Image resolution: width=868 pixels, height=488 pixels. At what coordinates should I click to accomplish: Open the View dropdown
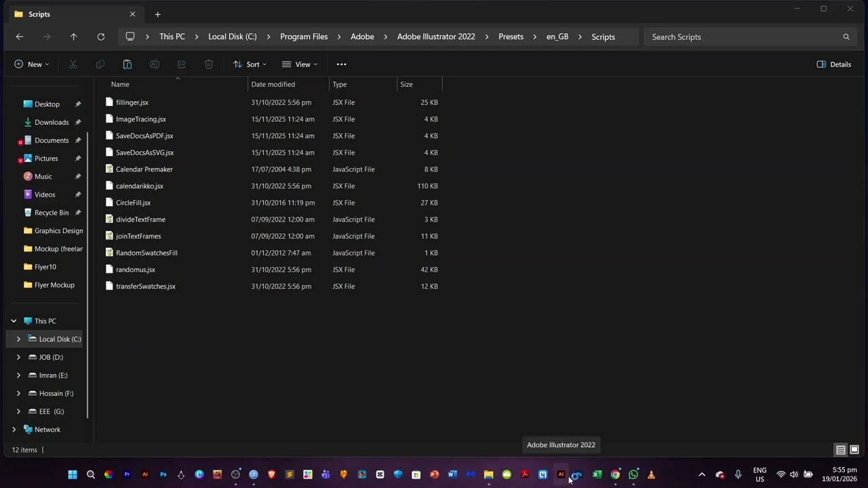[300, 64]
